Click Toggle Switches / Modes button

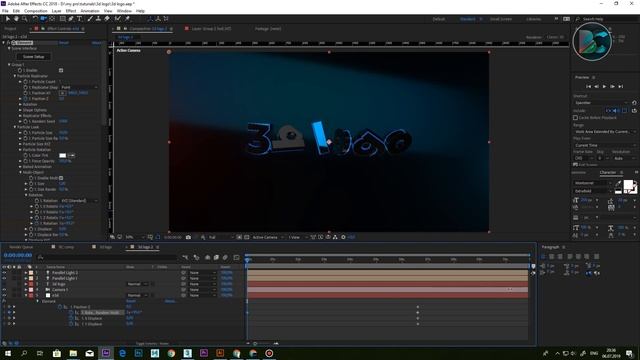[x=152, y=344]
